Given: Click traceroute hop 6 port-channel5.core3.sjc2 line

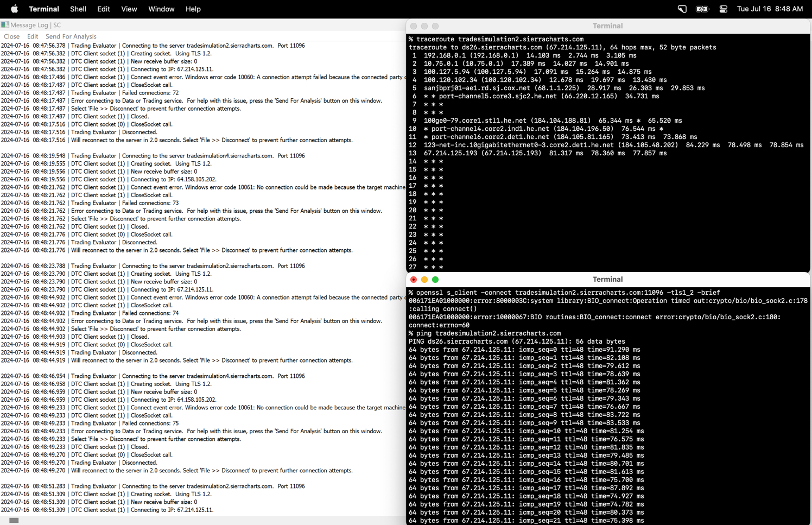Looking at the screenshot, I should pyautogui.click(x=536, y=96).
